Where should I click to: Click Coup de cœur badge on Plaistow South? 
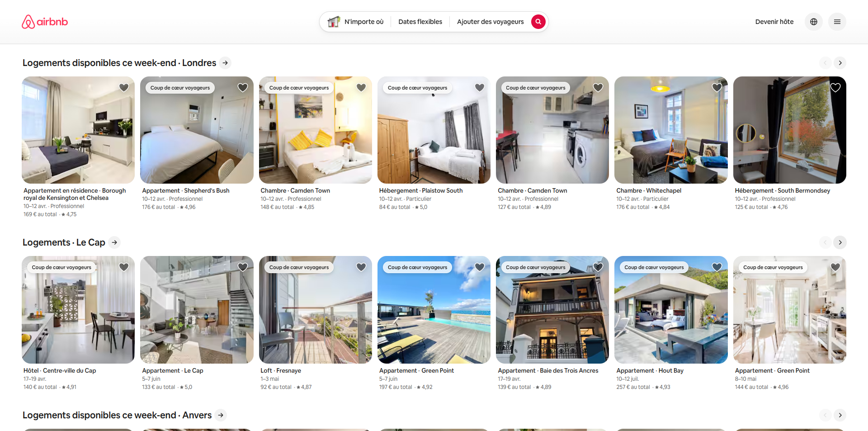tap(417, 88)
